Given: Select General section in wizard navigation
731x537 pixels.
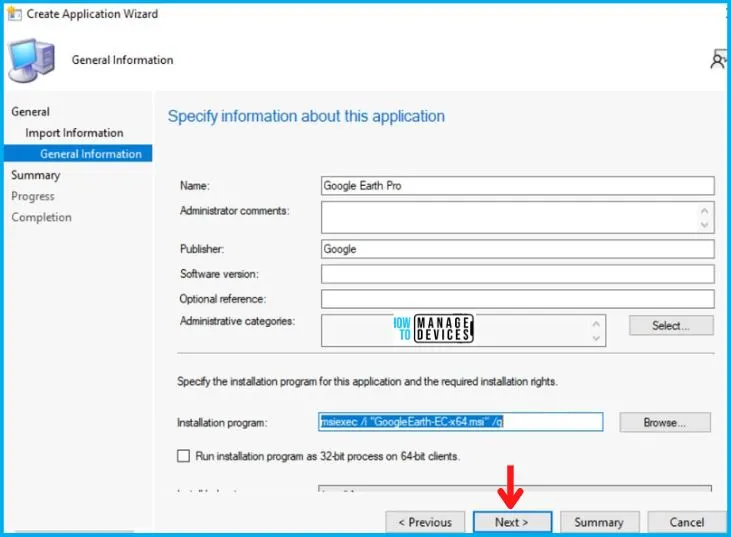Looking at the screenshot, I should click(30, 112).
